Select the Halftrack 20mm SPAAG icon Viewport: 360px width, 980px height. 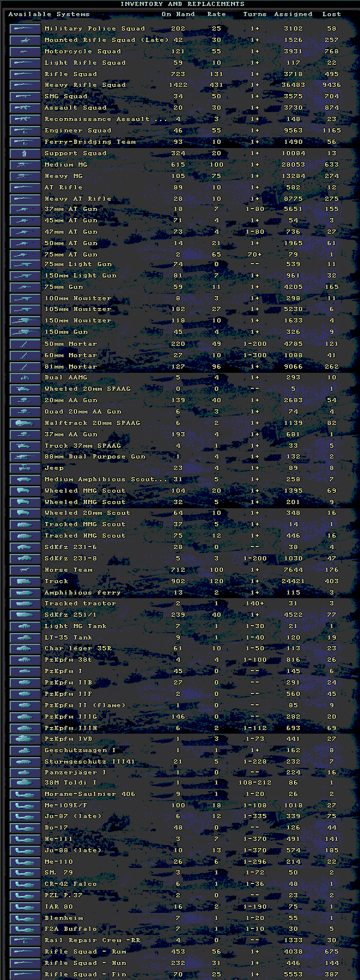pyautogui.click(x=25, y=423)
